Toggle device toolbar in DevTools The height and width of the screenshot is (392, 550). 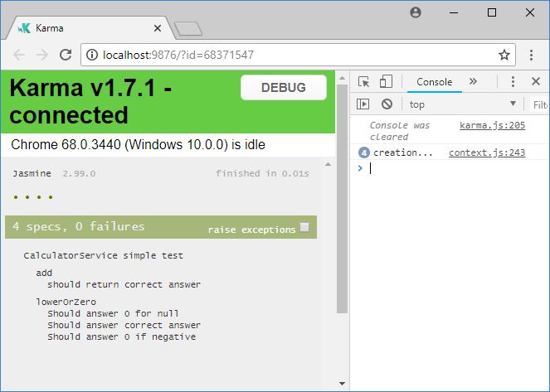point(386,81)
